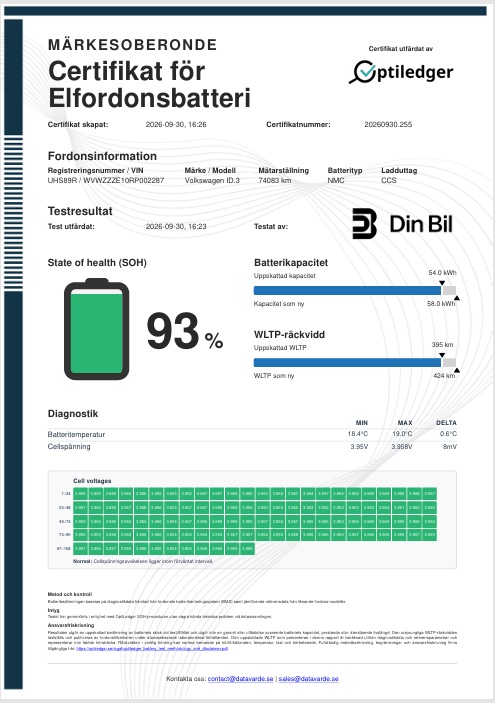The image size is (495, 703).
Task: Select test issued date 2026-09-30, 16:23
Action: pos(176,226)
